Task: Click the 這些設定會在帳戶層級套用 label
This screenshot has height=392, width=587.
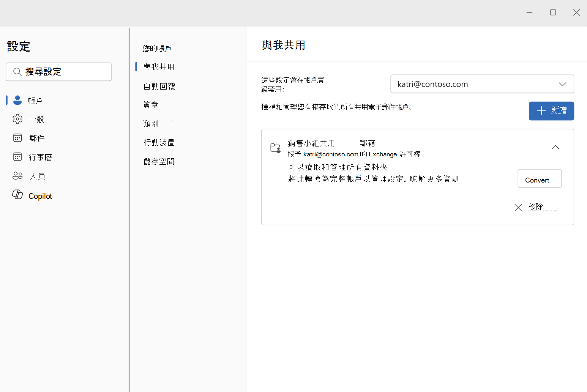Action: tap(292, 85)
